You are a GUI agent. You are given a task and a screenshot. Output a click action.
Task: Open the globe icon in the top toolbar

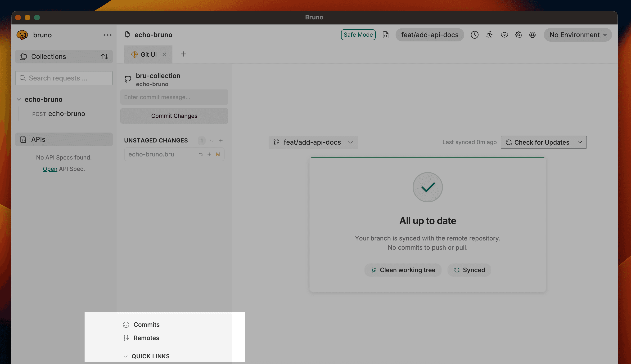click(532, 35)
